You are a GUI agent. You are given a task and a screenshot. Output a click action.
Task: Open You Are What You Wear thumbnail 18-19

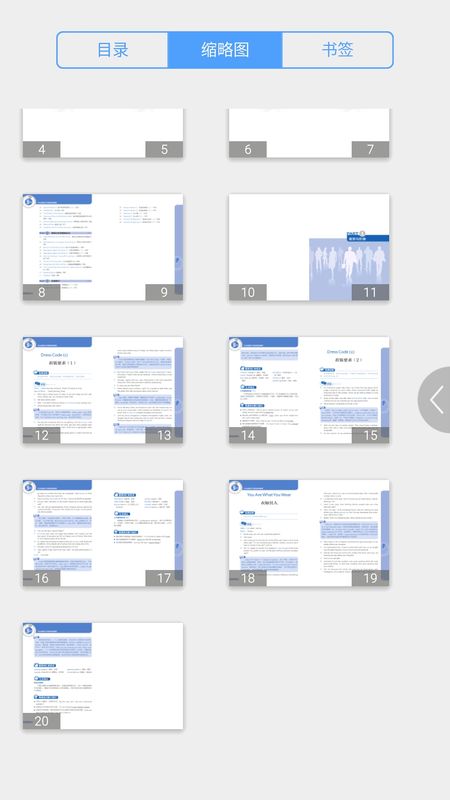pyautogui.click(x=309, y=533)
